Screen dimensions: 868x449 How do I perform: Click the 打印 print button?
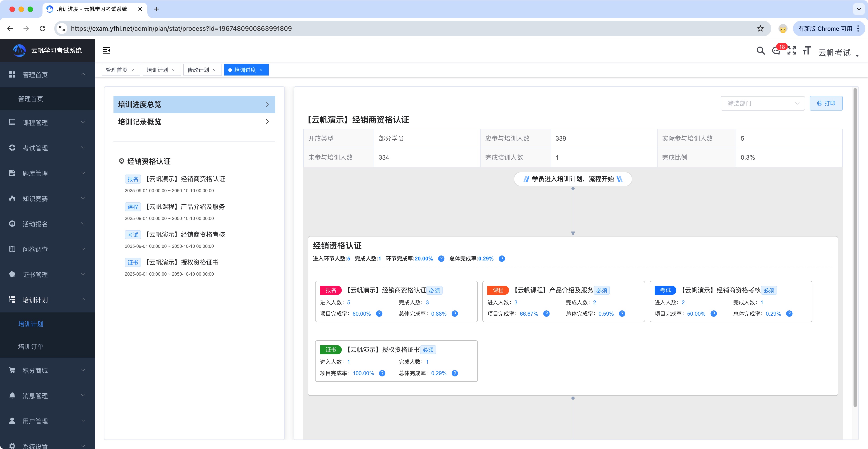[826, 104]
